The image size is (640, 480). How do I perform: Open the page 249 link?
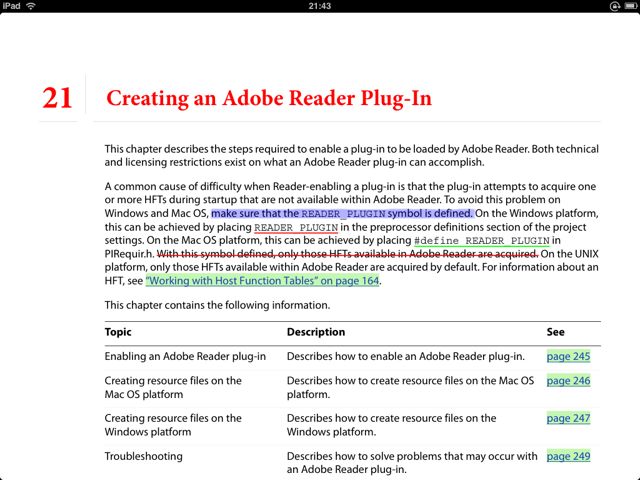tap(568, 456)
